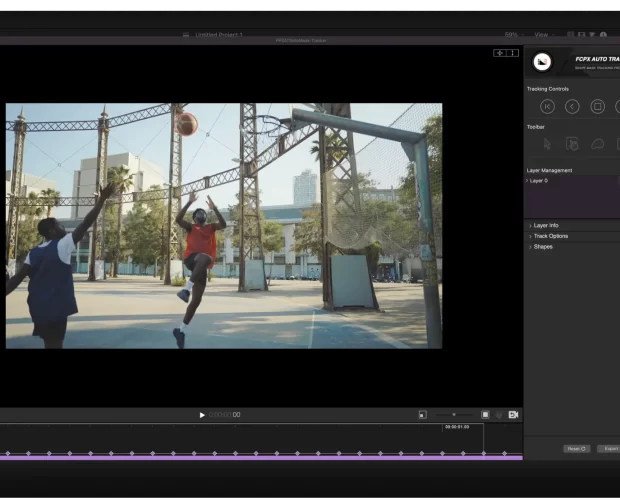
Task: Click the camera export icon below viewer
Action: pos(513,415)
